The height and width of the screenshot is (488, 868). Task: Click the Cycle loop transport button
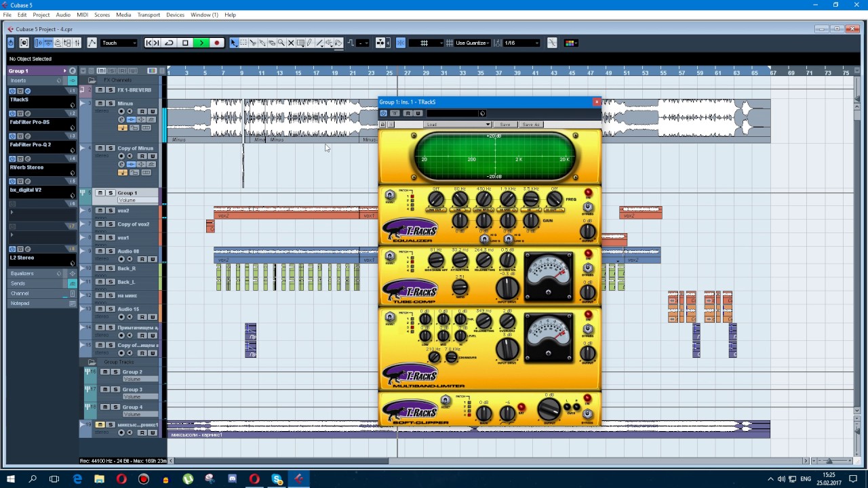coord(169,43)
